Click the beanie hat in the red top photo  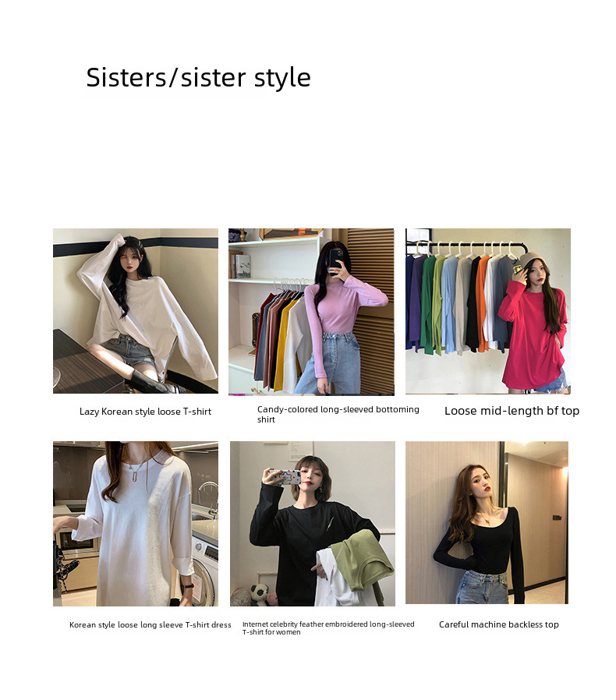click(x=531, y=259)
